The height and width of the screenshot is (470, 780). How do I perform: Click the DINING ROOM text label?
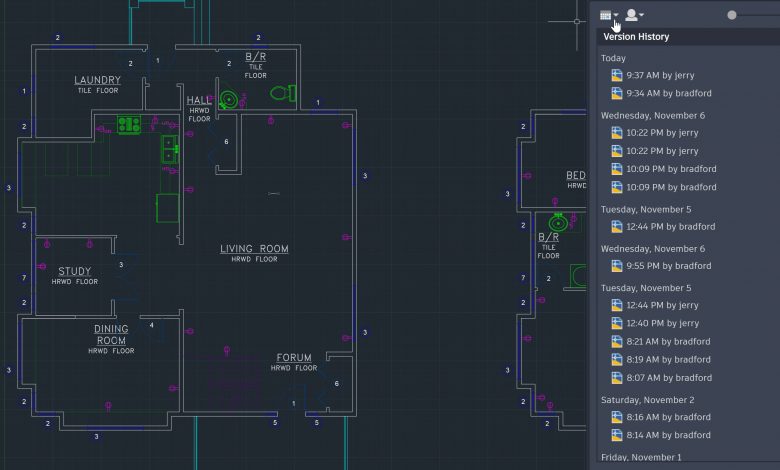pyautogui.click(x=111, y=334)
